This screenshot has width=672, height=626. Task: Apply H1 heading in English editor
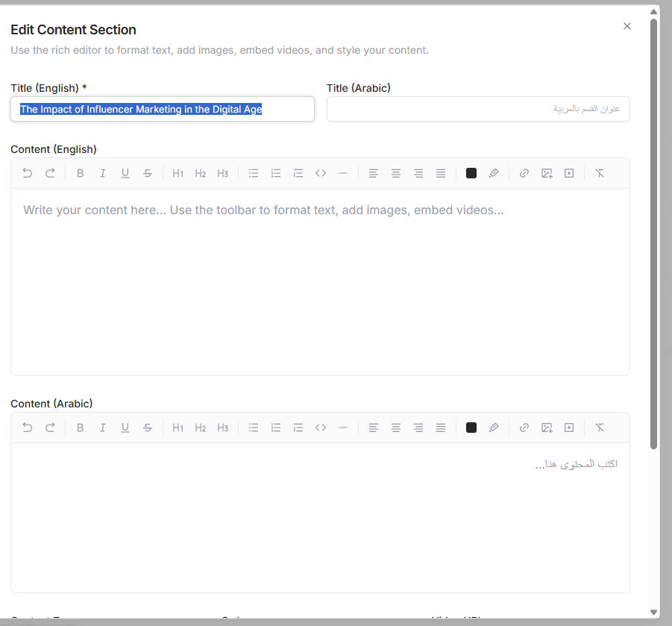pos(178,173)
